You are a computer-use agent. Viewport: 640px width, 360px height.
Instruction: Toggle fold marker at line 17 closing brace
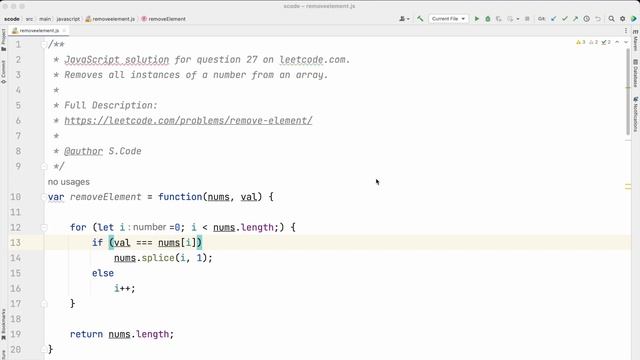tap(44, 304)
